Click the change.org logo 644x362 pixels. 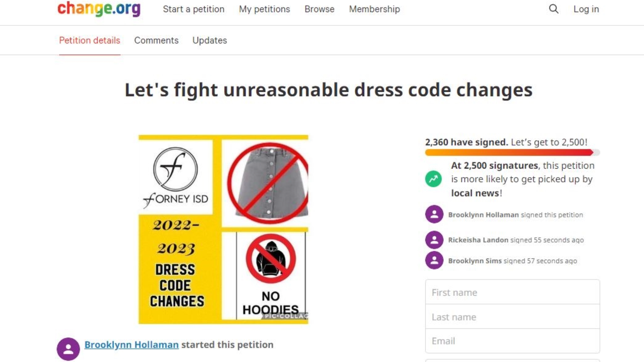99,9
